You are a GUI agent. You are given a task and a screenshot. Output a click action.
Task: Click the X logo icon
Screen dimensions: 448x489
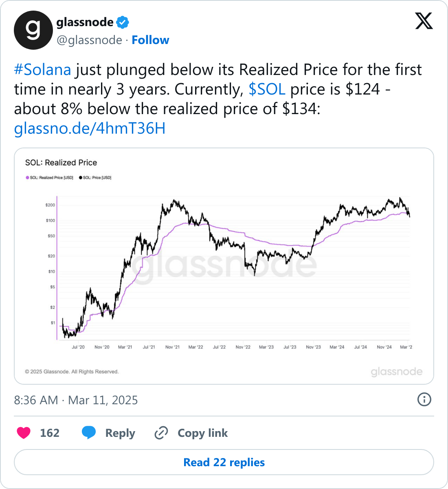[x=424, y=21]
